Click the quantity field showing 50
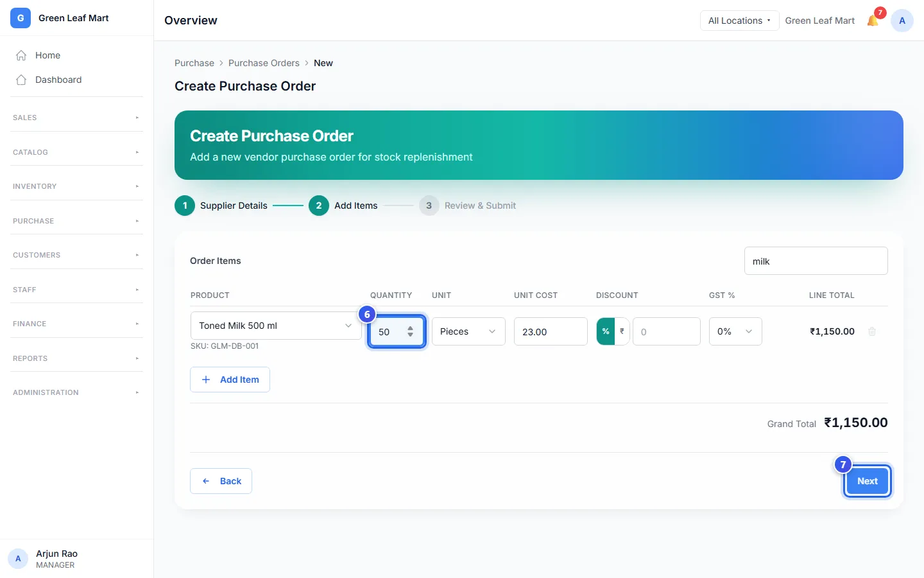Image resolution: width=924 pixels, height=578 pixels. pyautogui.click(x=397, y=331)
